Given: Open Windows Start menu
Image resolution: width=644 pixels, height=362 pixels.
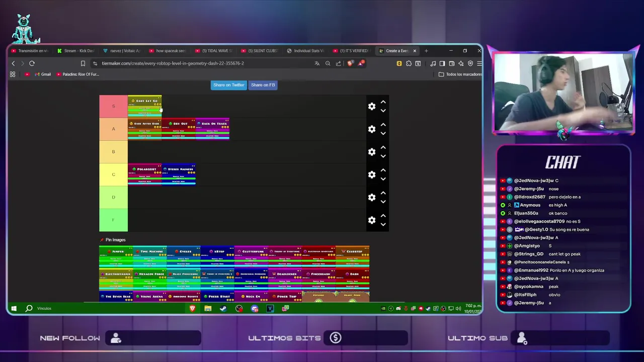Looking at the screenshot, I should tap(14, 308).
